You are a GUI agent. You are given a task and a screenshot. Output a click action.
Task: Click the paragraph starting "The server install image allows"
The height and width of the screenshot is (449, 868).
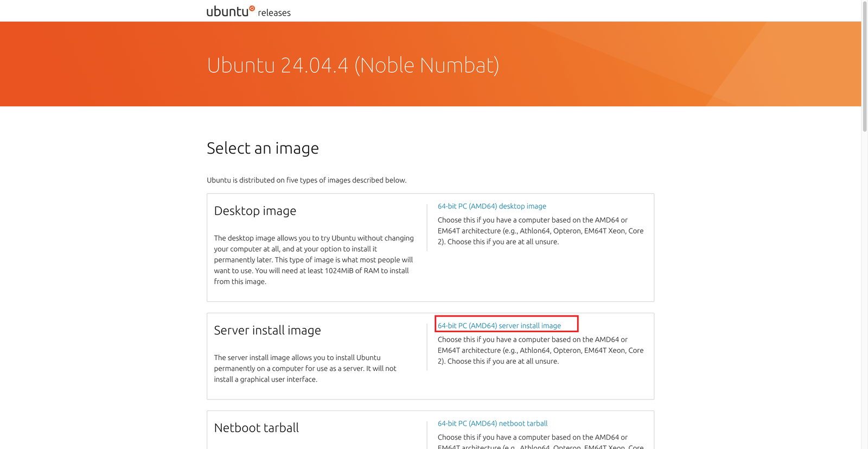coord(305,368)
